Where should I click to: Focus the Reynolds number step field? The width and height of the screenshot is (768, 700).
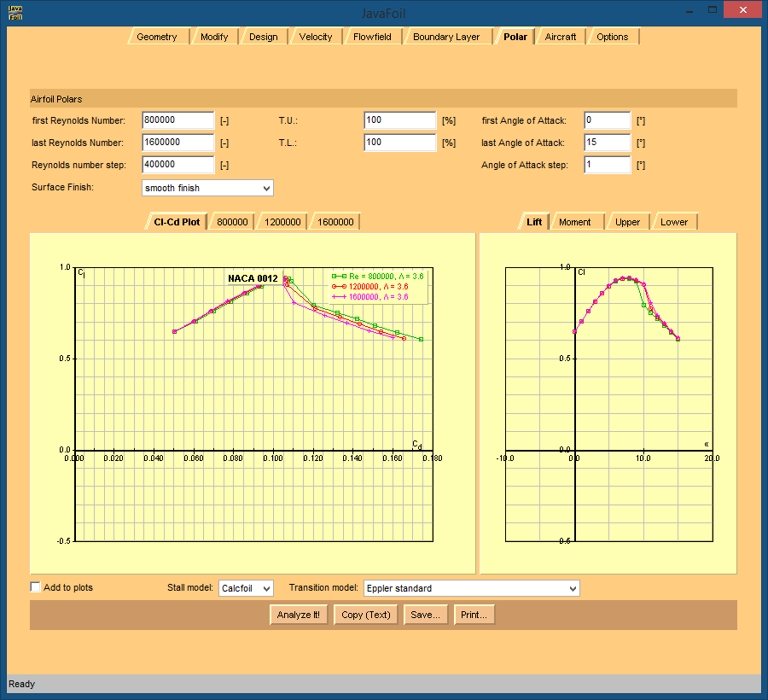point(178,165)
